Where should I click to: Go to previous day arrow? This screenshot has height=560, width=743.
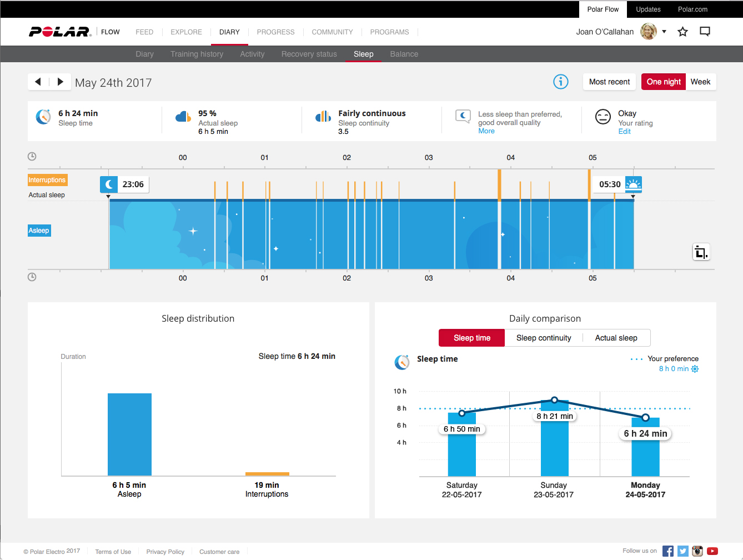(38, 82)
